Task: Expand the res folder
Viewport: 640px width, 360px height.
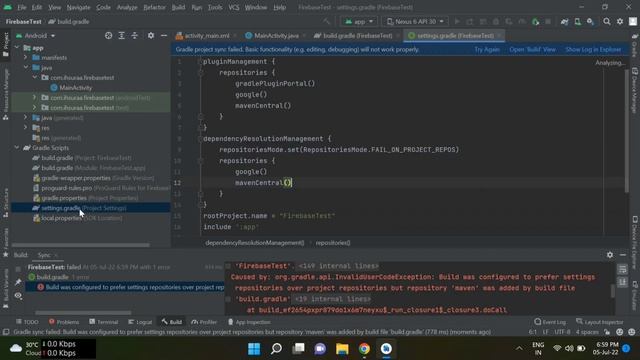Action: coord(26,128)
